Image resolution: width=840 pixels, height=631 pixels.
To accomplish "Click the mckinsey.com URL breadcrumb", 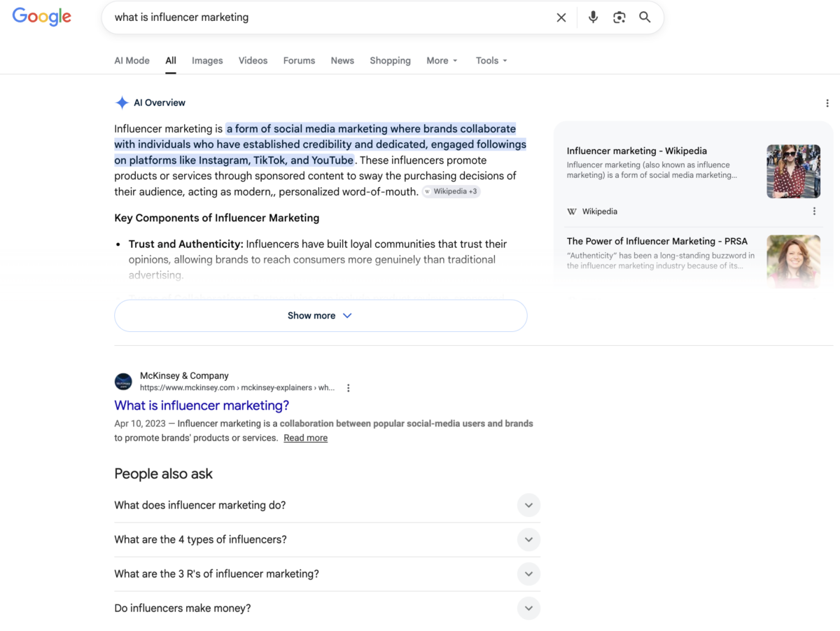I will 237,388.
